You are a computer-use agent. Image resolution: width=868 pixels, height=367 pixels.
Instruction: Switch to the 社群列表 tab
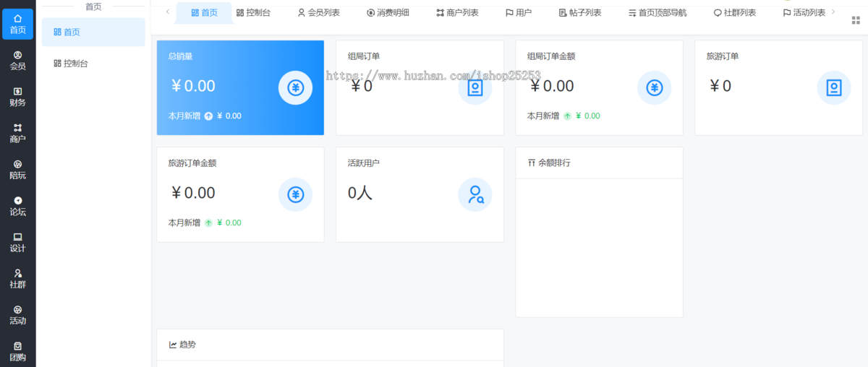click(x=735, y=12)
